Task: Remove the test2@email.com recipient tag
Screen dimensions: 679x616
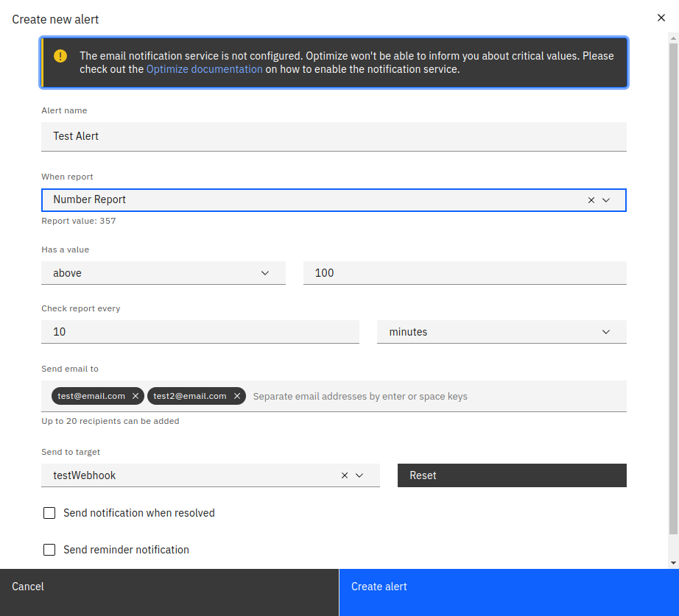Action: [236, 395]
